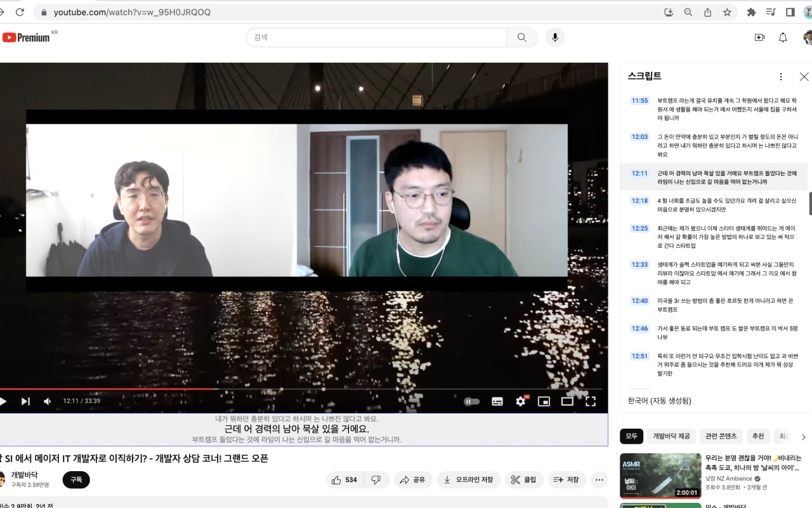Select the 추천 filter chip
Viewport: 812px width, 508px height.
coord(758,436)
